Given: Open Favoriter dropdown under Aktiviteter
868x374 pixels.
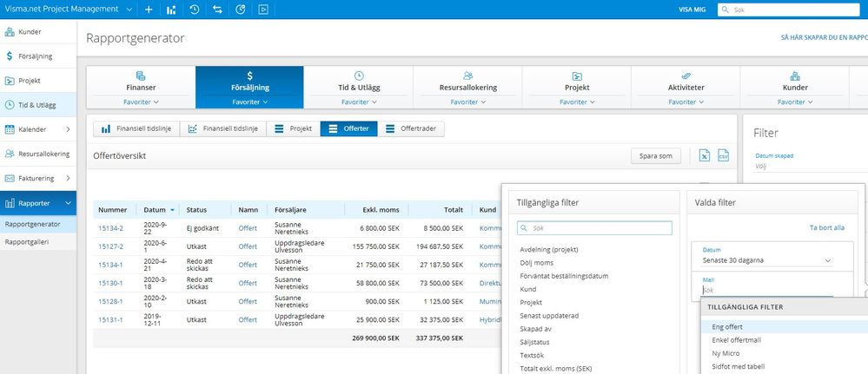Looking at the screenshot, I should tap(686, 102).
